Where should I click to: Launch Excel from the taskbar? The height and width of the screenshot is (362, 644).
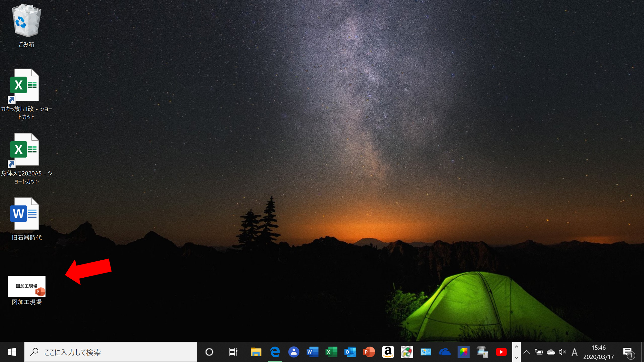coord(331,352)
